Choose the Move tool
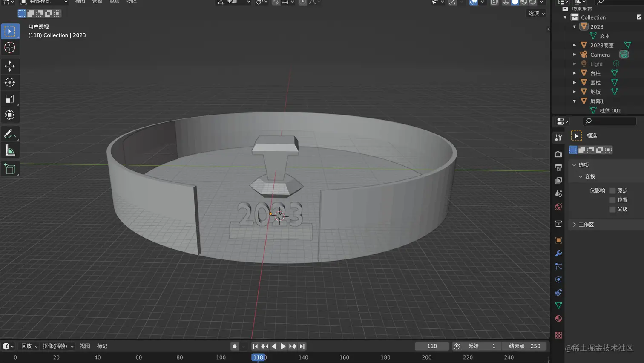Image resolution: width=644 pixels, height=363 pixels. (x=10, y=66)
